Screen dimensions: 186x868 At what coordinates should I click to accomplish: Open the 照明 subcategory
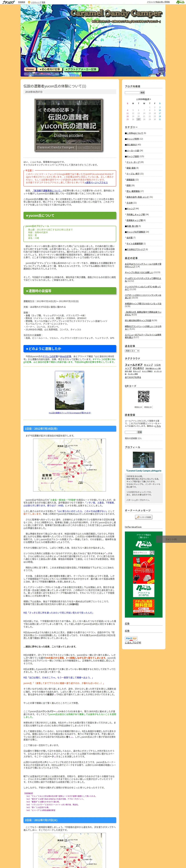tap(128, 185)
